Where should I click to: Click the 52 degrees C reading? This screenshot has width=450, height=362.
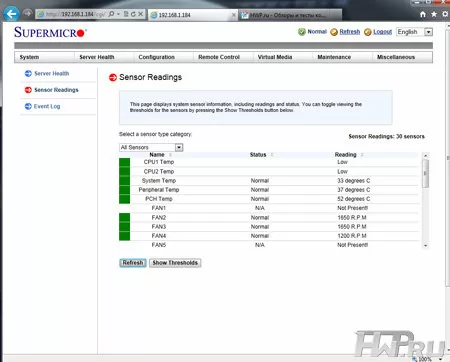[354, 199]
